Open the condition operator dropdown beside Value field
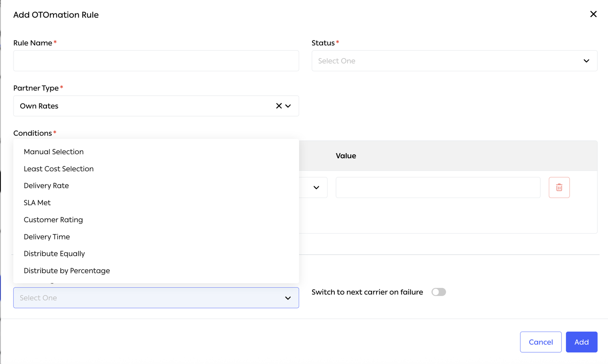This screenshot has height=364, width=608. [x=316, y=187]
